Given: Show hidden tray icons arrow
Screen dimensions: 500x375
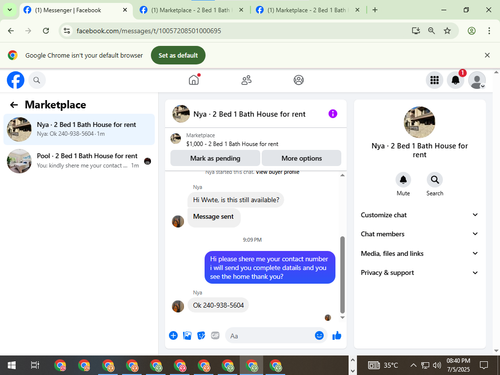Looking at the screenshot, I should tap(413, 365).
